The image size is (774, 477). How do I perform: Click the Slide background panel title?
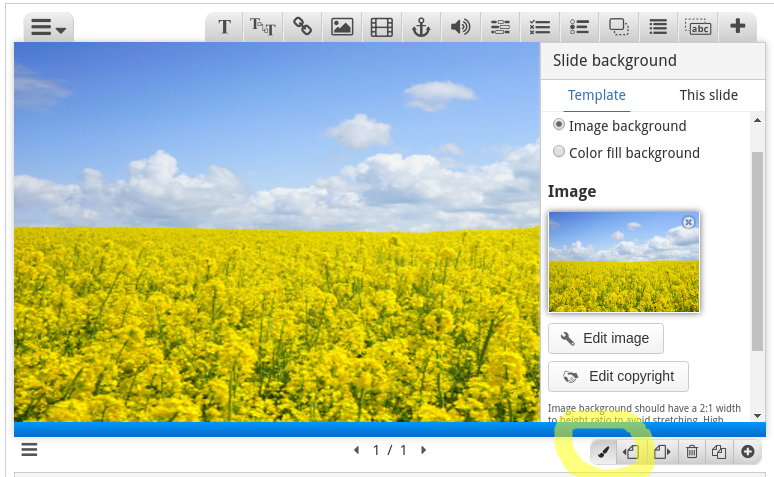[x=615, y=61]
